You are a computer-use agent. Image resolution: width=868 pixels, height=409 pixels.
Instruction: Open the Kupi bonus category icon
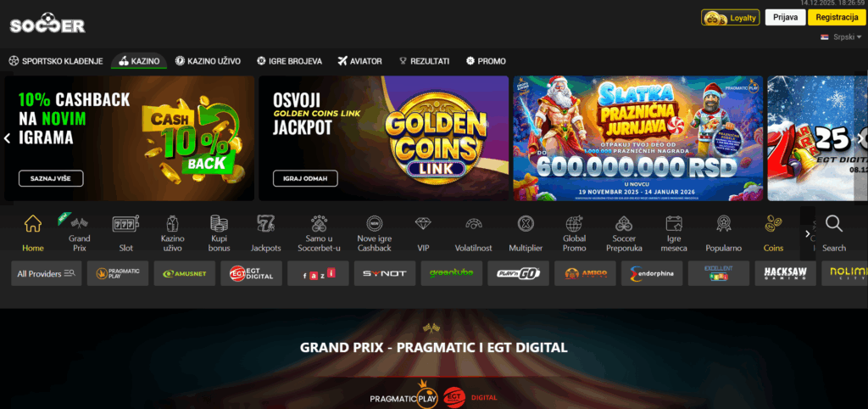[x=220, y=223]
